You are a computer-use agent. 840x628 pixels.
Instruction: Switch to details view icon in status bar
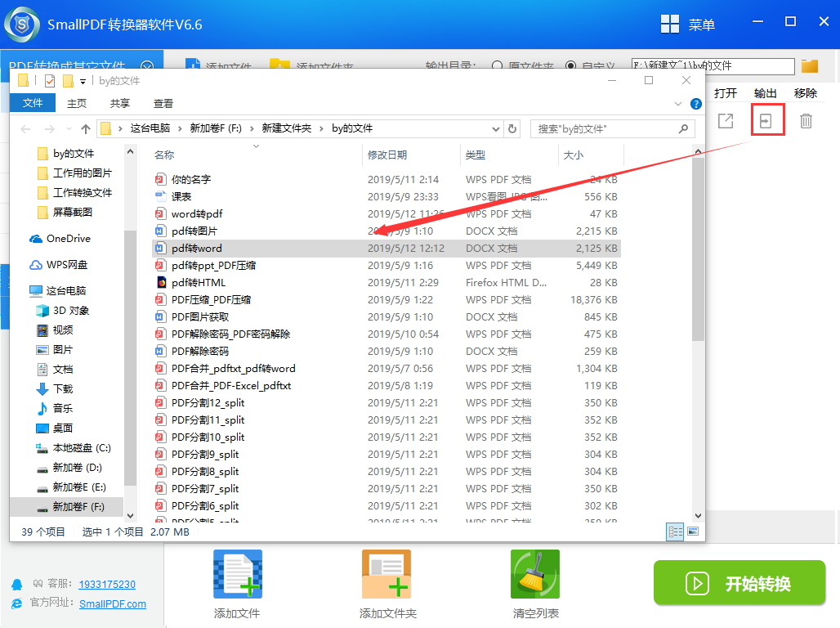tap(674, 532)
